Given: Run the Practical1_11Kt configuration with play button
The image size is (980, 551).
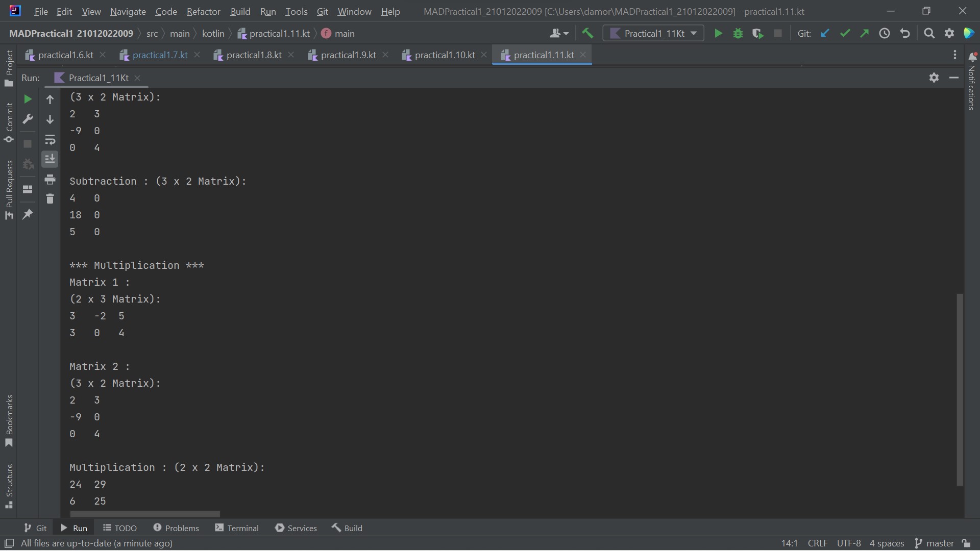Looking at the screenshot, I should pyautogui.click(x=718, y=33).
